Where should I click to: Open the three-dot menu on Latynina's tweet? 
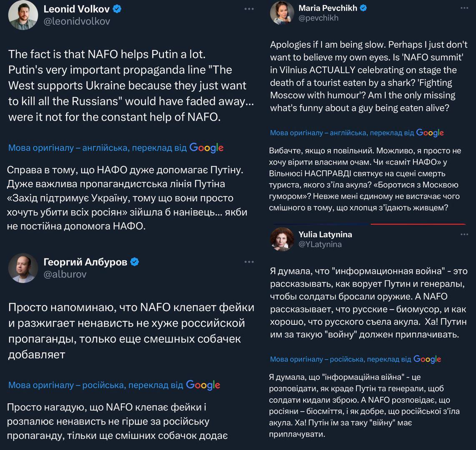click(x=464, y=235)
